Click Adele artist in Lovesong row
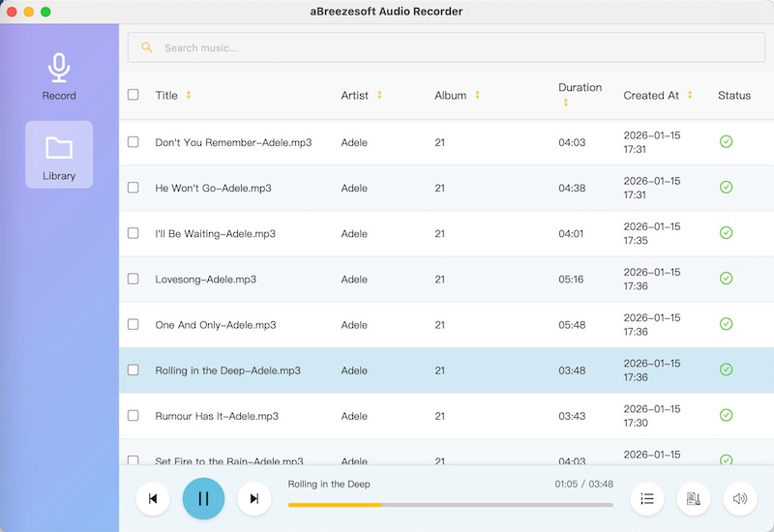This screenshot has width=774, height=532. coord(354,280)
